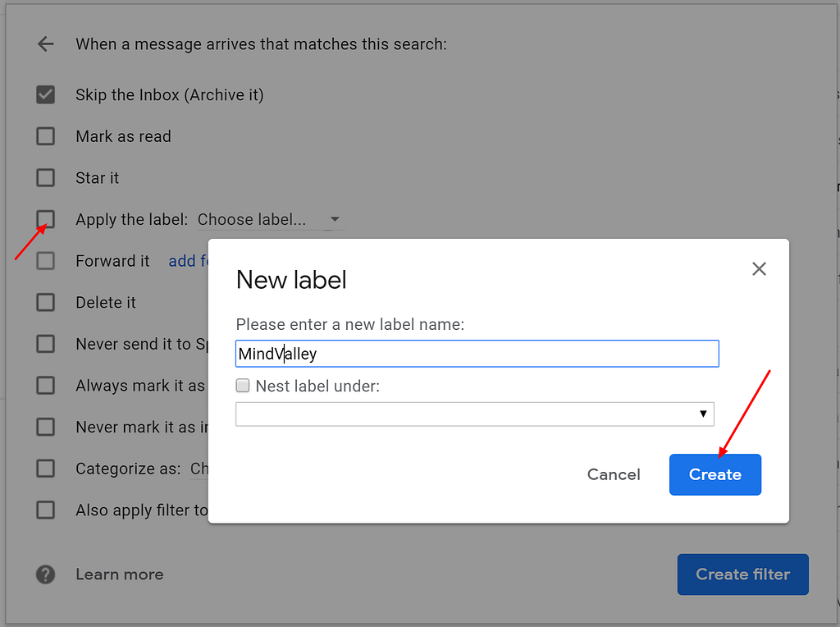Enable the Mark as read checkbox
The width and height of the screenshot is (840, 627).
[46, 136]
